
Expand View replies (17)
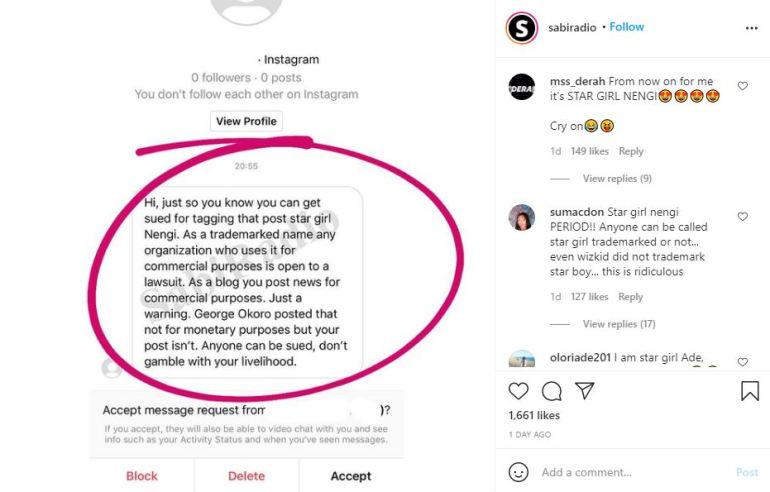(x=619, y=324)
